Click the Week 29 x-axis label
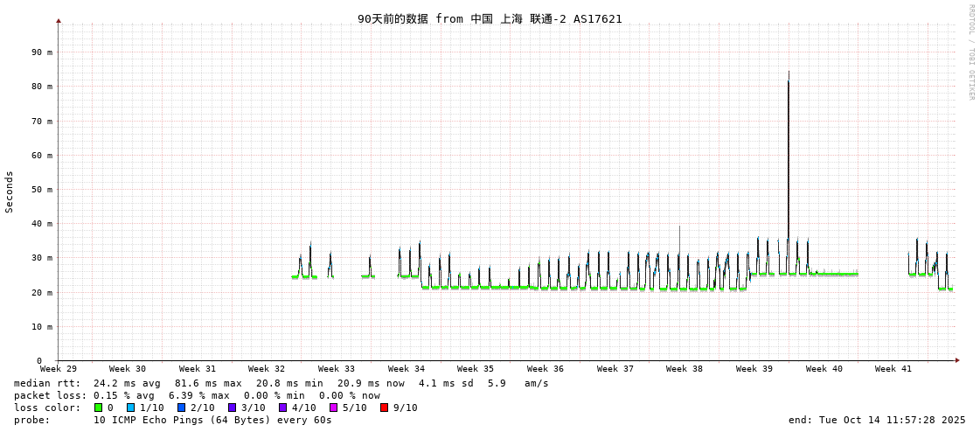The height and width of the screenshot is (432, 980). pyautogui.click(x=59, y=369)
